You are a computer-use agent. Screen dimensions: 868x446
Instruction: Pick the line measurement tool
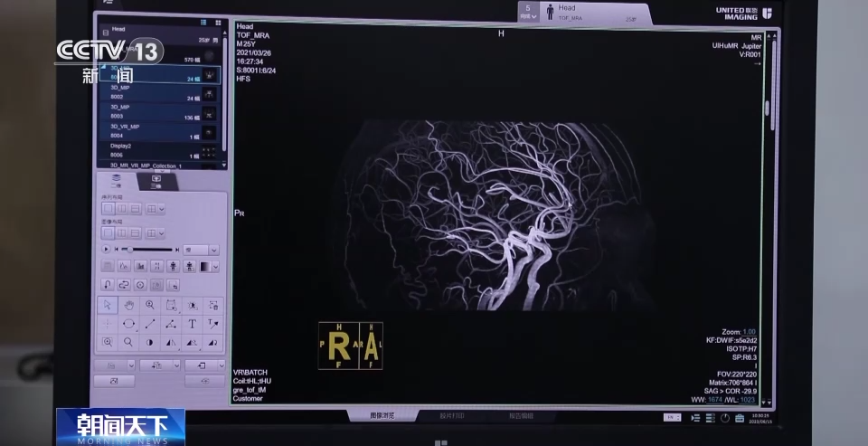tap(150, 323)
